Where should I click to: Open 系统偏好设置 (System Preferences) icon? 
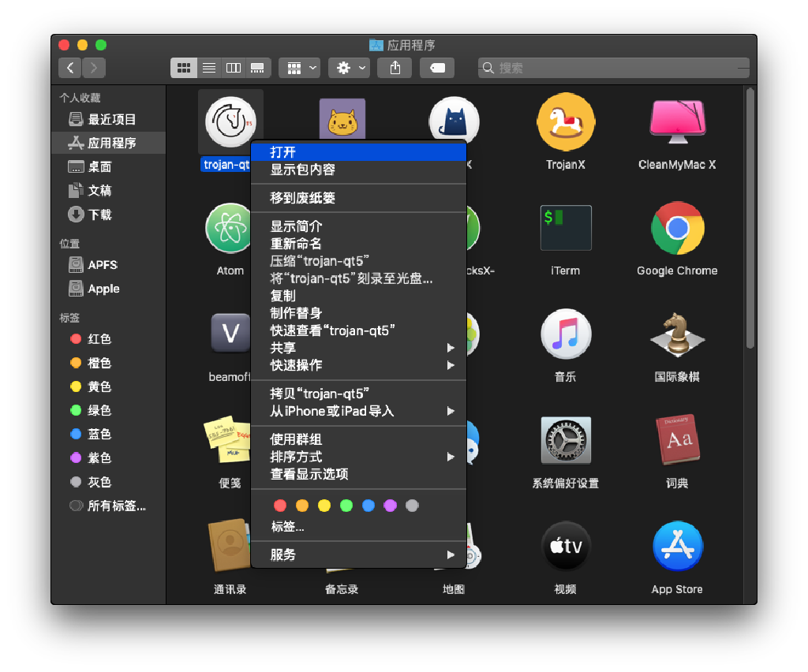565,442
